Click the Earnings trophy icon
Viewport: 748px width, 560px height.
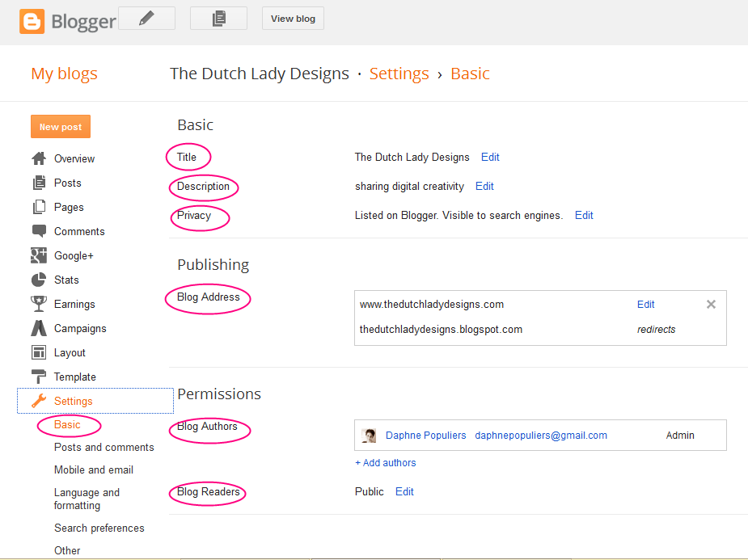[x=39, y=304]
